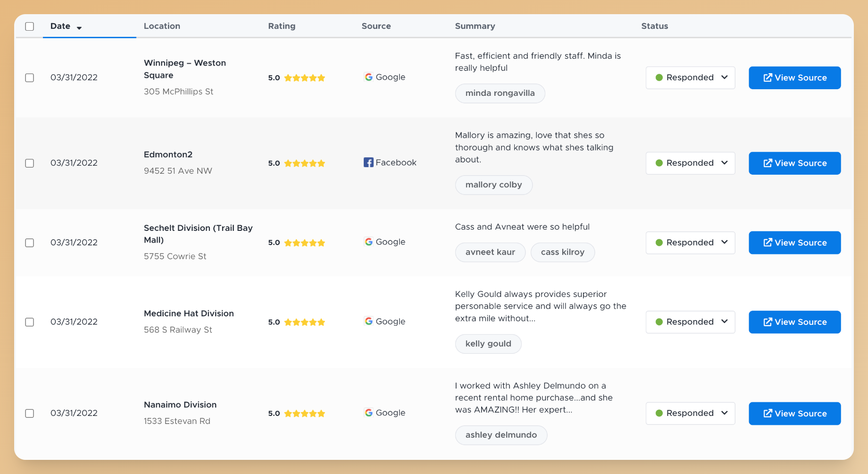This screenshot has height=474, width=868.
Task: Toggle the select-all checkbox in header
Action: click(30, 26)
